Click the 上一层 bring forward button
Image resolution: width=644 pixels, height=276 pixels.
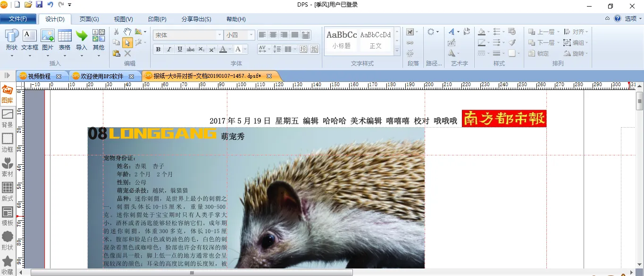pos(542,32)
